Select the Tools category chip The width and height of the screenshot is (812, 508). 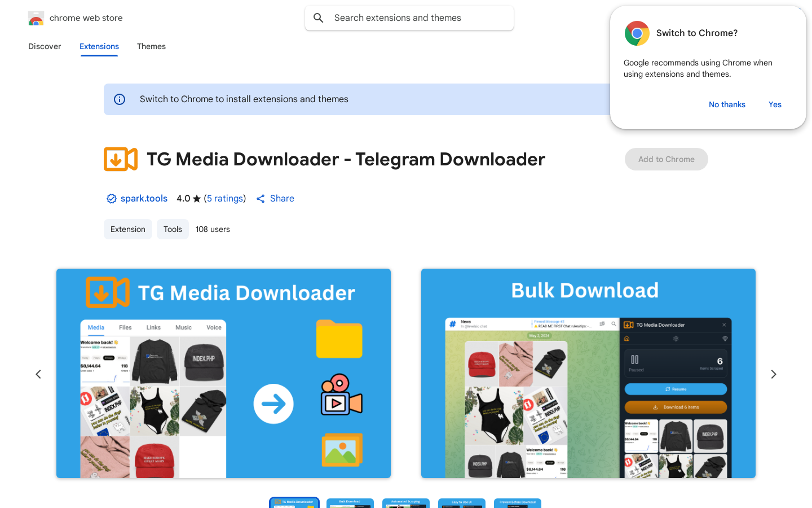coord(173,229)
